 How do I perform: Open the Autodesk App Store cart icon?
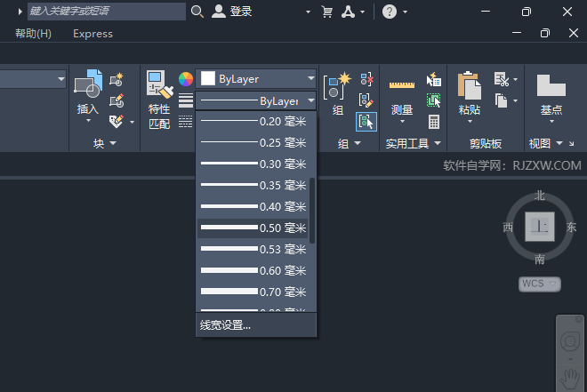[x=326, y=12]
